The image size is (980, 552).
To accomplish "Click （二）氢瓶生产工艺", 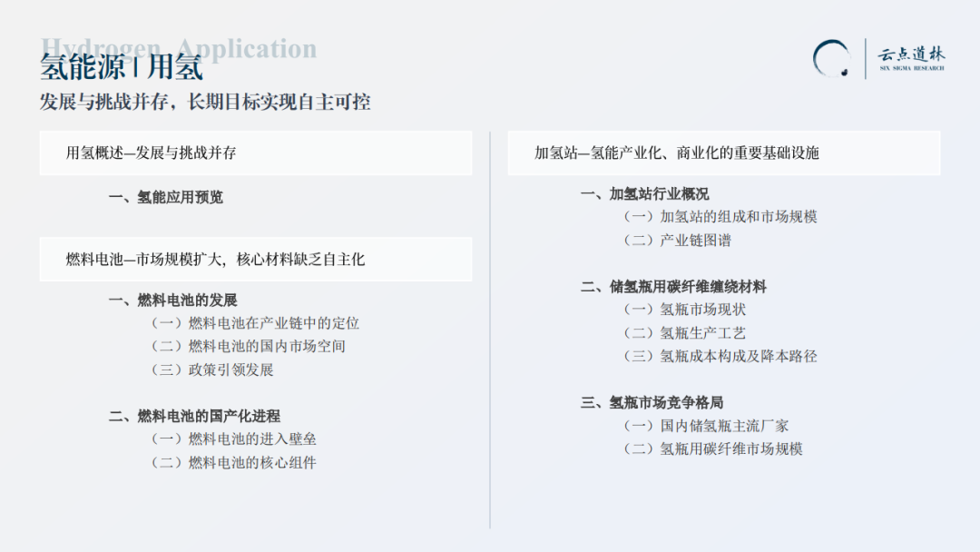I will click(684, 333).
